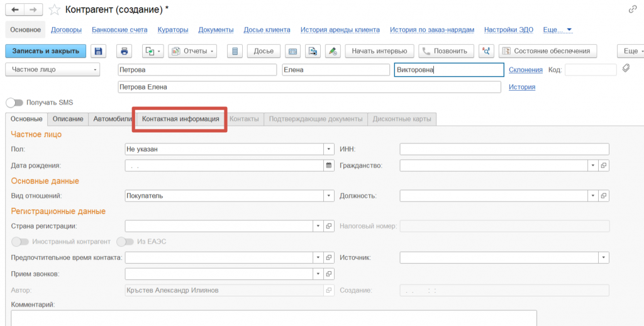Click into the ИНН input field

coord(504,149)
